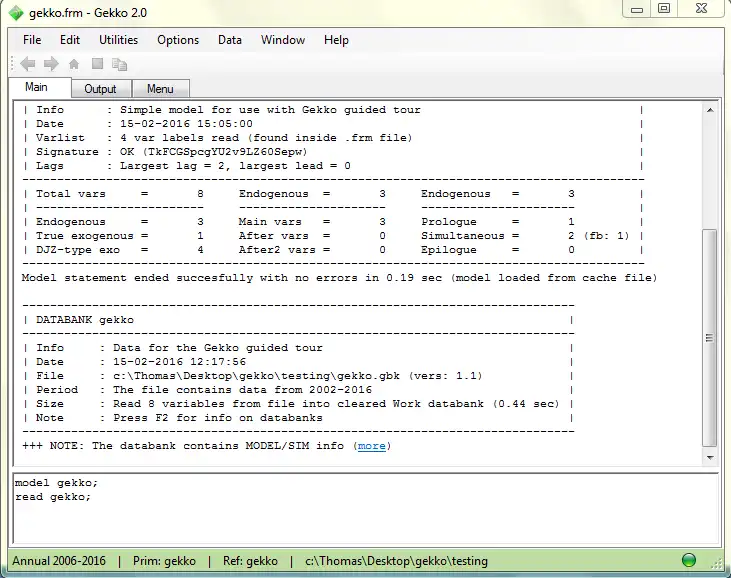This screenshot has height=578, width=731.
Task: Click the 'DATABANK gekko' heading text
Action: [85, 320]
